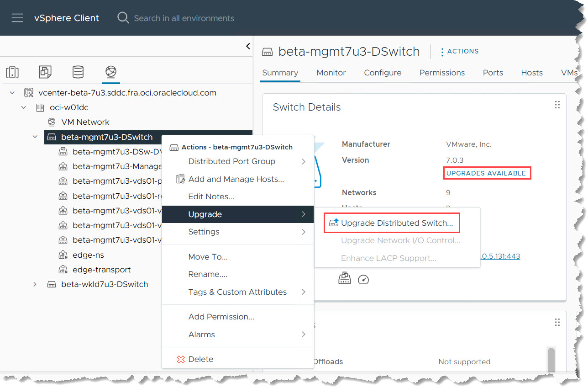Open VMs and Templates inventory view
The width and height of the screenshot is (588, 388).
(x=45, y=72)
